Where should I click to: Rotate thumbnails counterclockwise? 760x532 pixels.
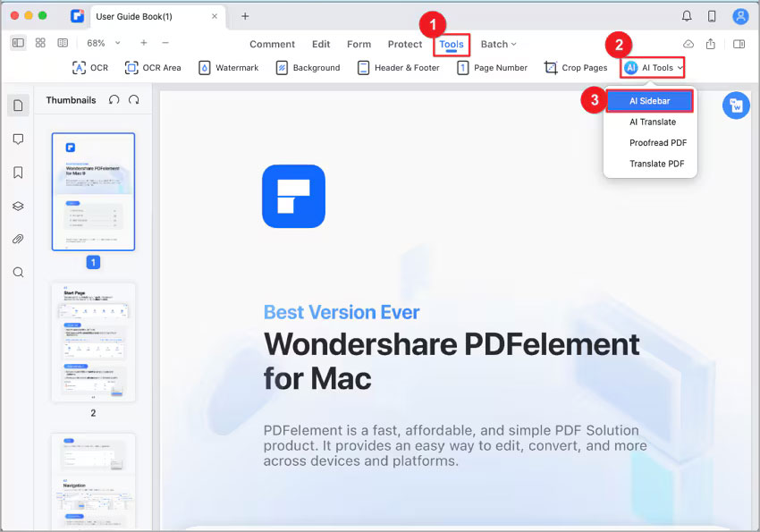pos(114,100)
